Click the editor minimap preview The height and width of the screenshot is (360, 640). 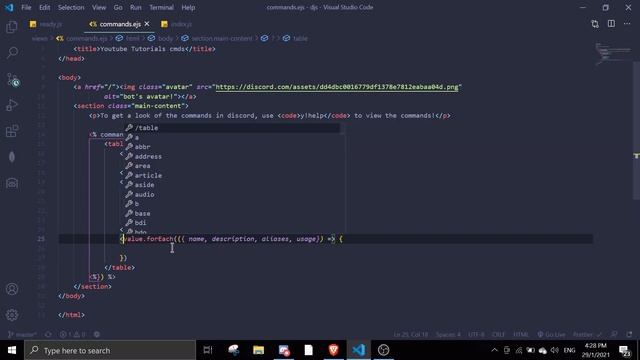click(613, 53)
